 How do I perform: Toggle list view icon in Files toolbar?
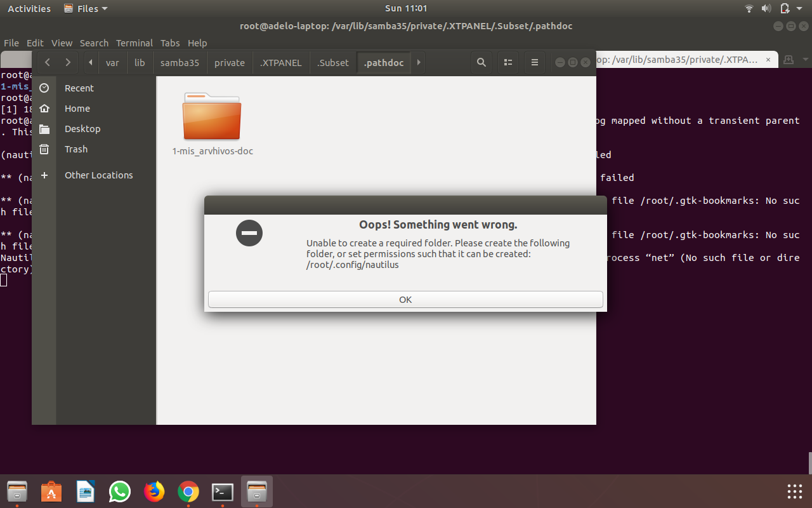point(507,62)
